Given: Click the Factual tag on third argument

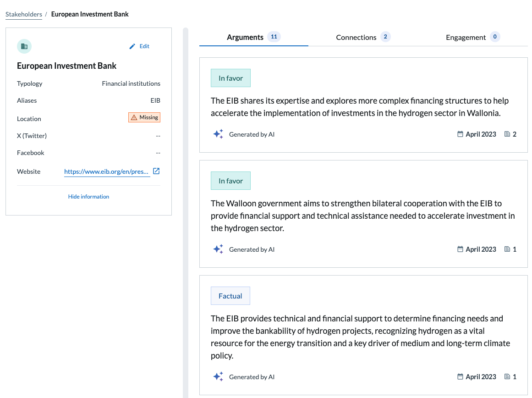Looking at the screenshot, I should click(230, 296).
